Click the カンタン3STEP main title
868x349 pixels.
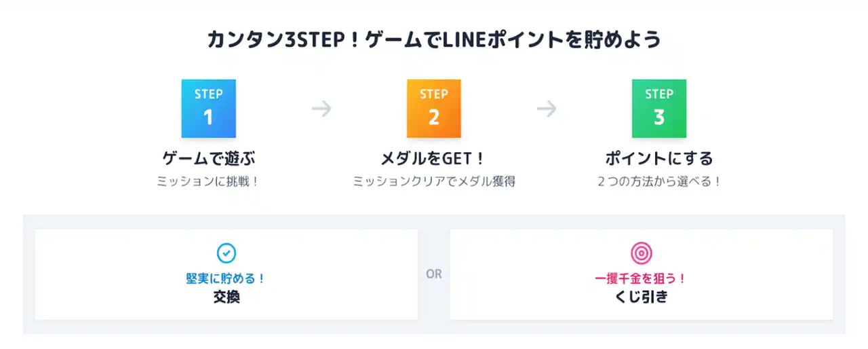(434, 40)
